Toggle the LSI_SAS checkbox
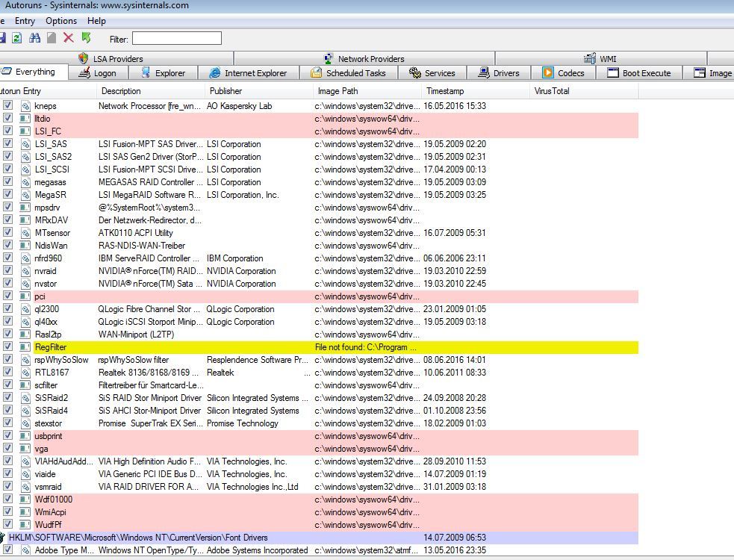Screen dimensions: 734x560 pos(7,144)
